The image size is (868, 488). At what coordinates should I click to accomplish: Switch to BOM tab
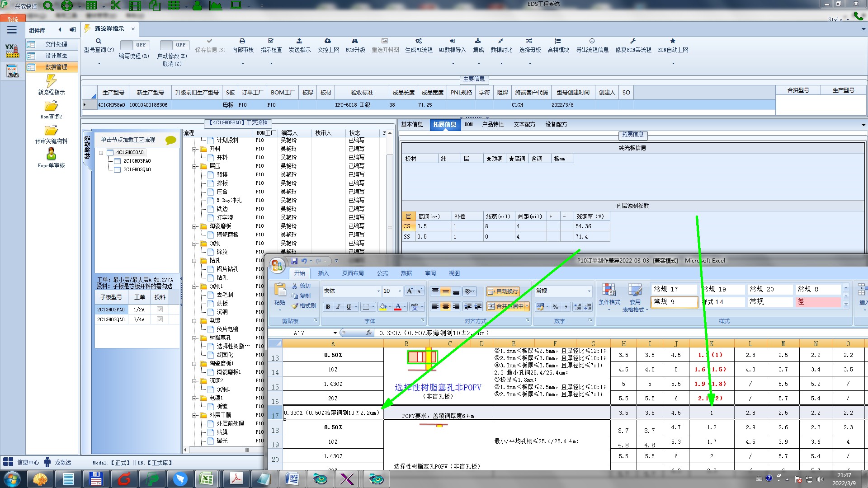(x=469, y=125)
